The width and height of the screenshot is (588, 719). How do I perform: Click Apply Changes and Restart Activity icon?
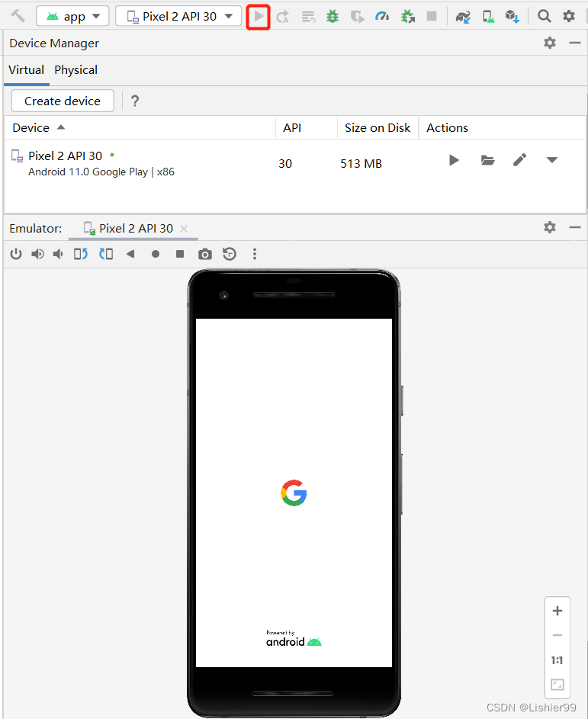point(282,17)
